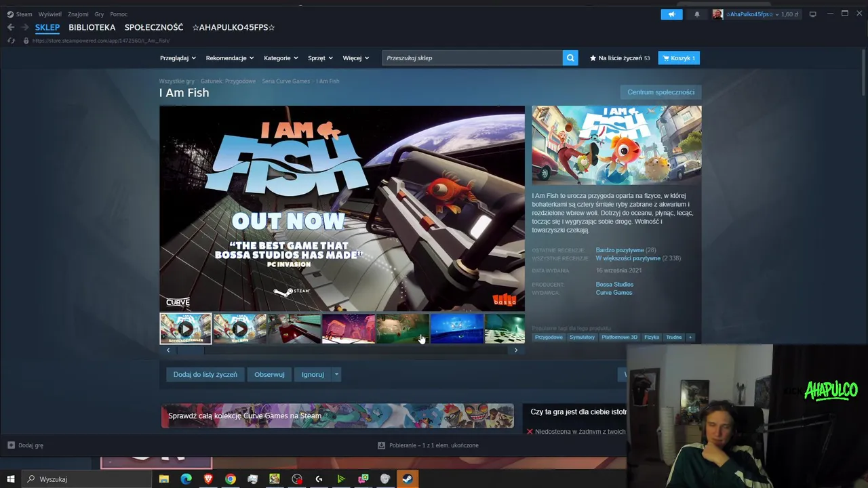This screenshot has height=488, width=868.
Task: Open the Pomoc menu
Action: click(x=119, y=14)
